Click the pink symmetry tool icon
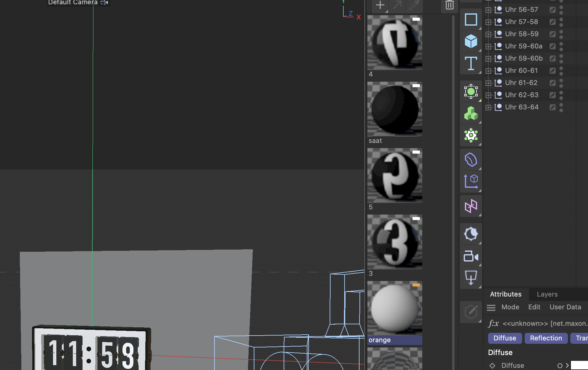The image size is (588, 370). 471,206
